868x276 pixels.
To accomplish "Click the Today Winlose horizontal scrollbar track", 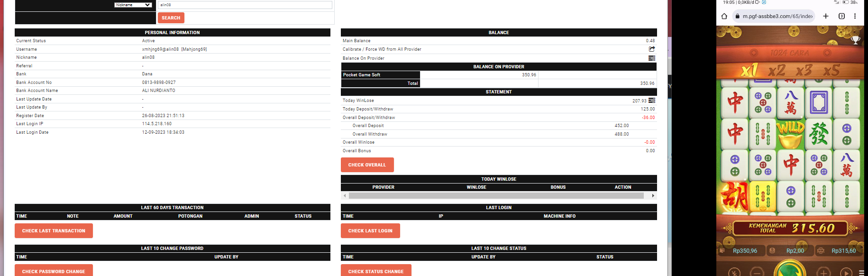I will tap(496, 195).
